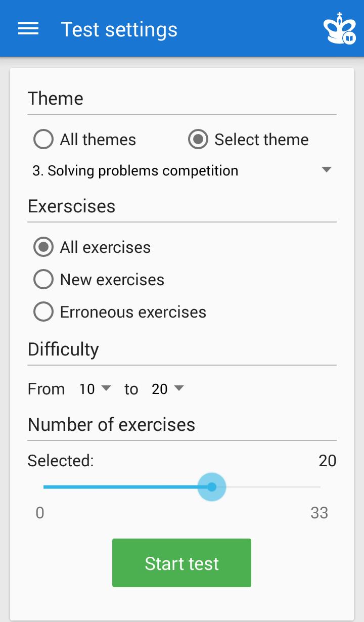
Task: Click the Test settings header title
Action: click(119, 29)
